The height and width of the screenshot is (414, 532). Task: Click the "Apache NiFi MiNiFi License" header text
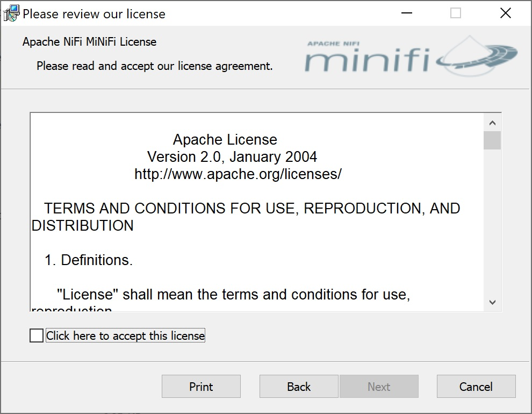88,41
